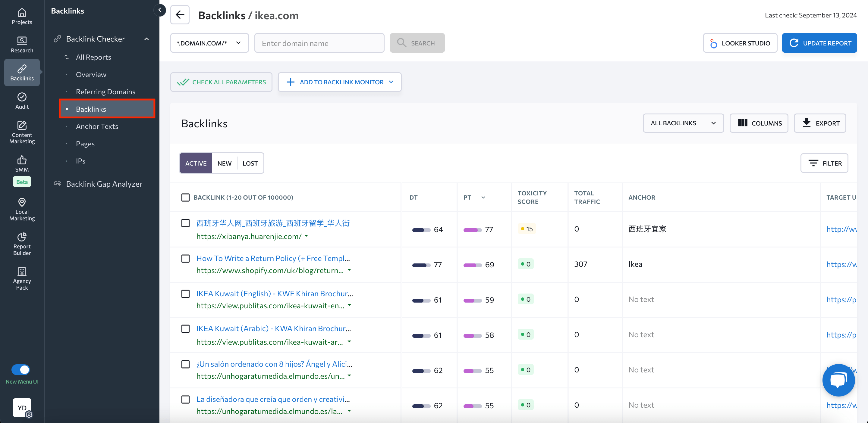Image resolution: width=868 pixels, height=423 pixels.
Task: Open the xibanya huarenjie Chinese backlink title
Action: point(273,223)
